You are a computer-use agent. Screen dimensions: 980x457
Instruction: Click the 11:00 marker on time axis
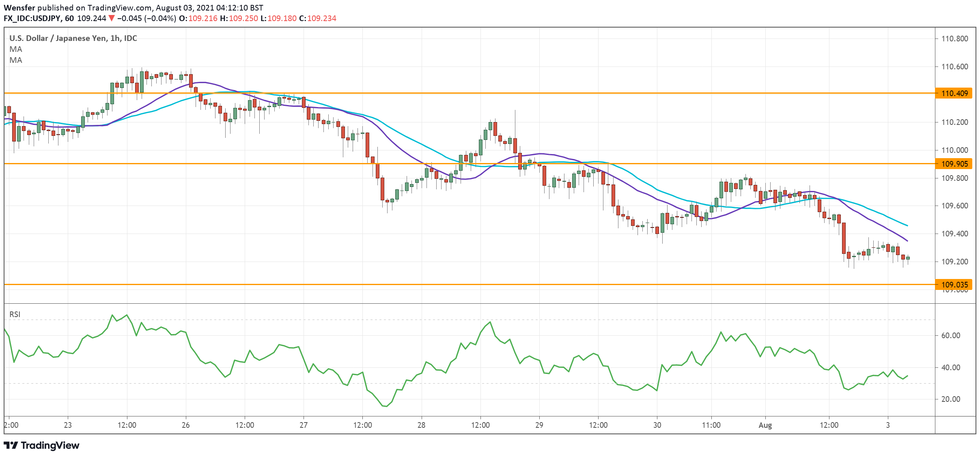711,425
